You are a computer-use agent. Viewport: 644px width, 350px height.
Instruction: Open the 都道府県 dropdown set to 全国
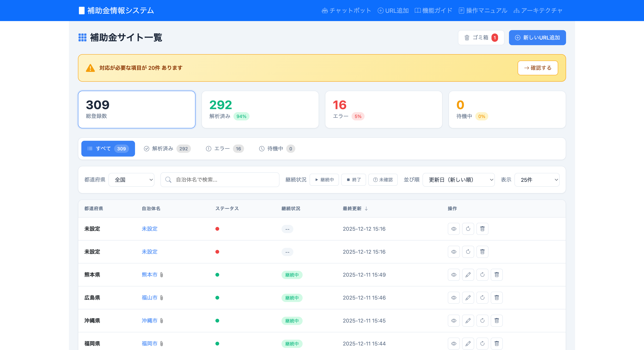(131, 180)
